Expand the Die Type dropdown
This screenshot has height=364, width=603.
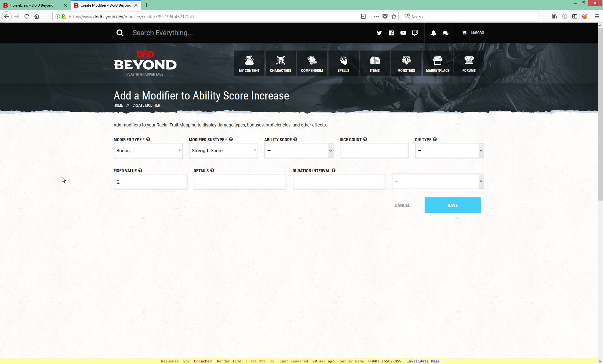click(449, 151)
